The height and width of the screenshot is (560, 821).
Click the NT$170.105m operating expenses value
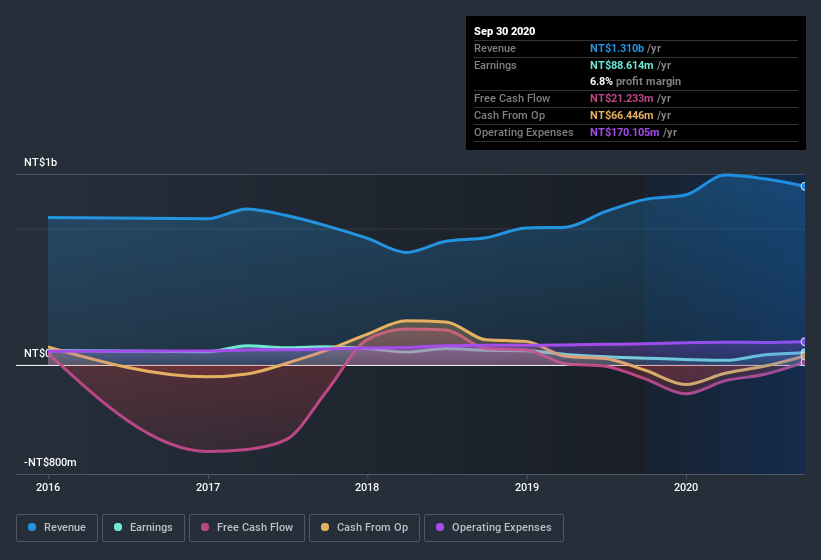(x=624, y=132)
